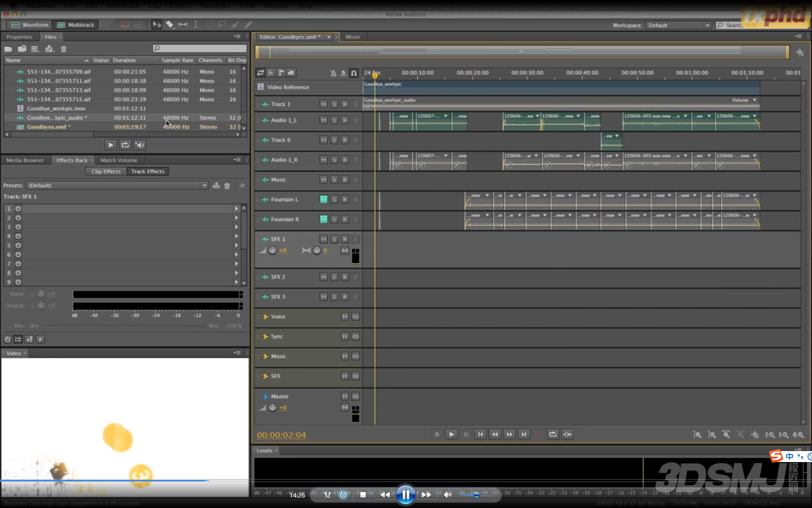This screenshot has width=812, height=508.
Task: Open the Levels panel tab
Action: click(x=265, y=451)
